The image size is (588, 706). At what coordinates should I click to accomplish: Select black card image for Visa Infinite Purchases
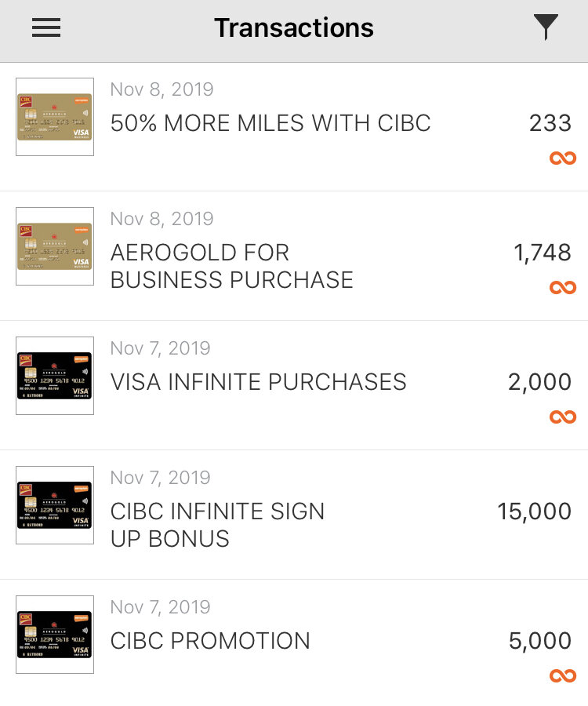[55, 376]
